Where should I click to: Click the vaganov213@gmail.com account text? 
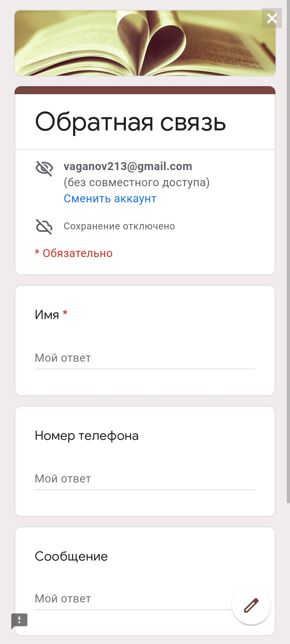point(128,166)
